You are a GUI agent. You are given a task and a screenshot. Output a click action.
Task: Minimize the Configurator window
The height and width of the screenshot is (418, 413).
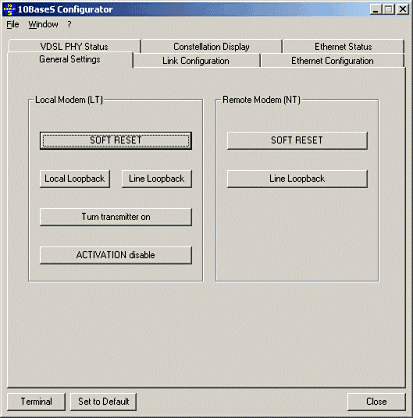coord(376,9)
